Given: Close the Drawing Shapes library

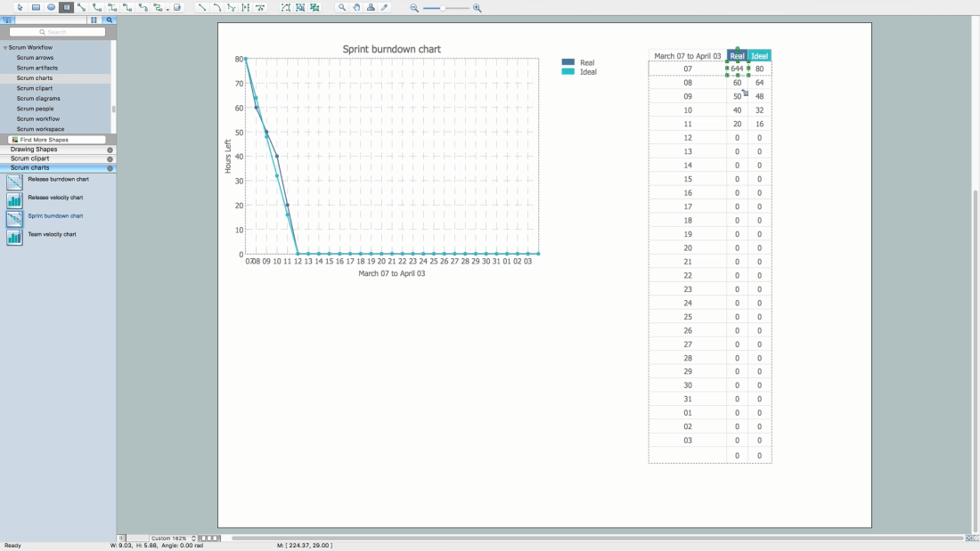Looking at the screenshot, I should pyautogui.click(x=110, y=150).
